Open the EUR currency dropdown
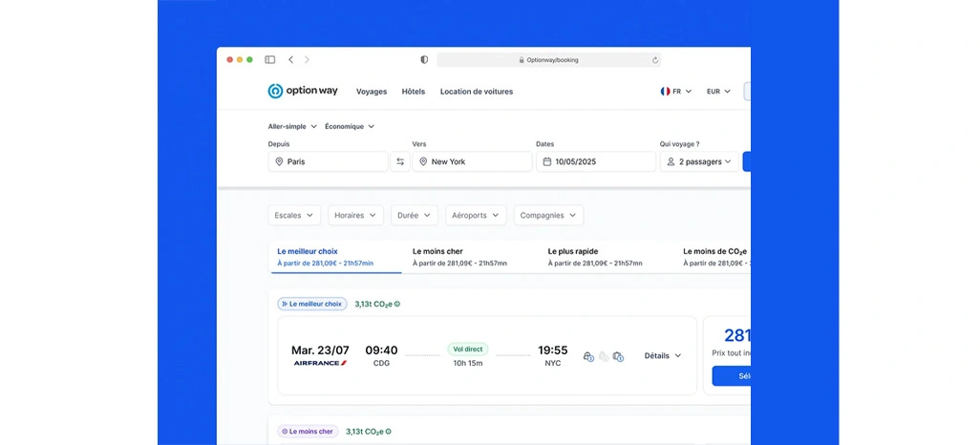The width and height of the screenshot is (980, 445). (718, 92)
